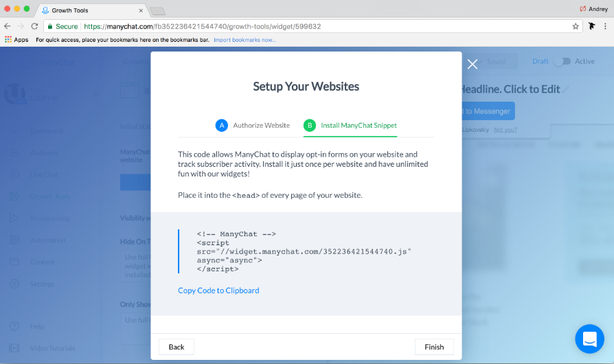Click the pencil icon beside headline
The width and height of the screenshot is (614, 364).
[x=566, y=90]
